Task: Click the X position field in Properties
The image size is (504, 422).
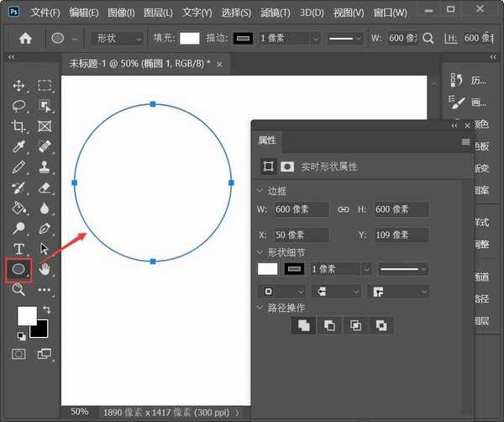Action: click(301, 235)
